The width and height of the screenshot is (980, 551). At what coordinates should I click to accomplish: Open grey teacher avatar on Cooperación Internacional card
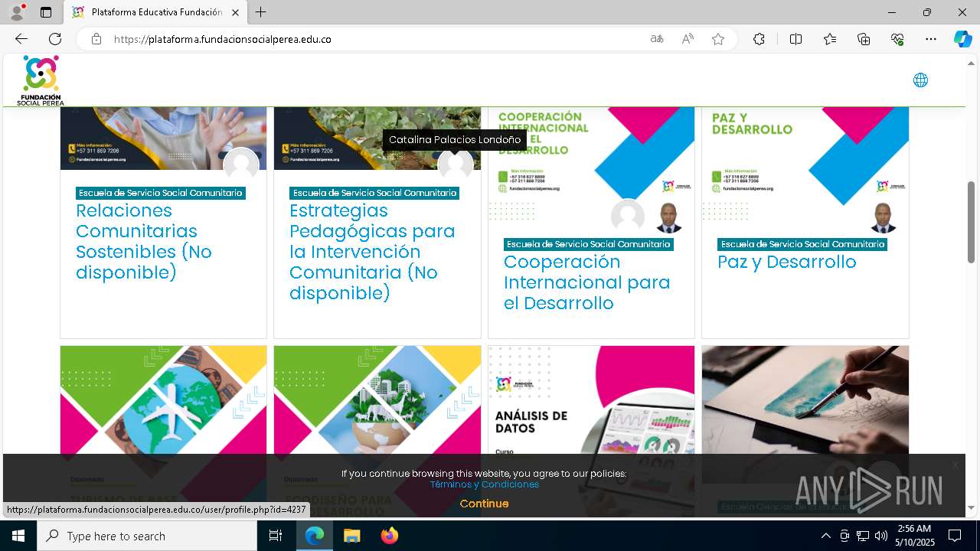pos(628,217)
